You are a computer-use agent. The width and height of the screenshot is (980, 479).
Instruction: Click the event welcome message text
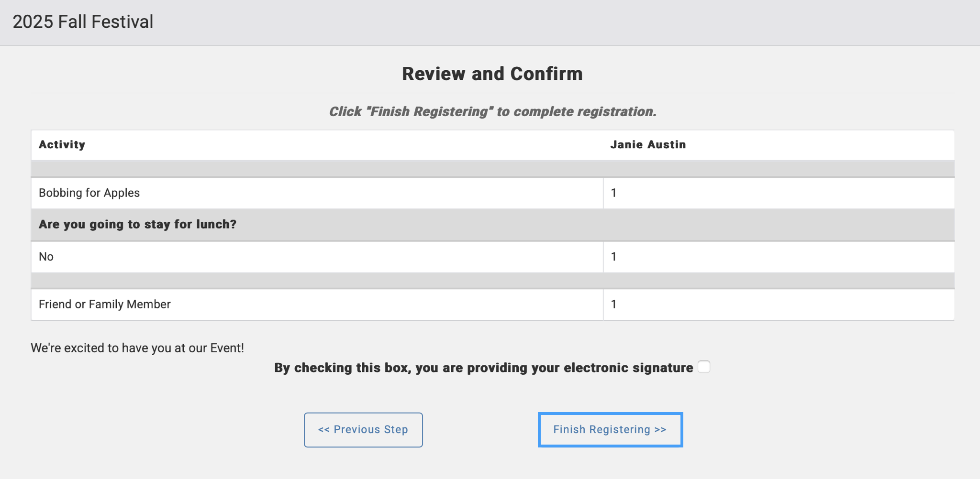pyautogui.click(x=137, y=348)
